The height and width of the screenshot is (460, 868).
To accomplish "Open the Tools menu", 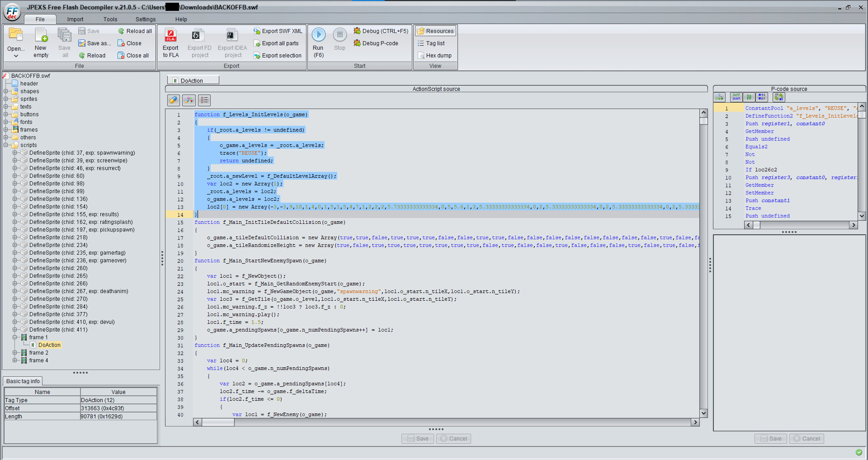I will (110, 19).
